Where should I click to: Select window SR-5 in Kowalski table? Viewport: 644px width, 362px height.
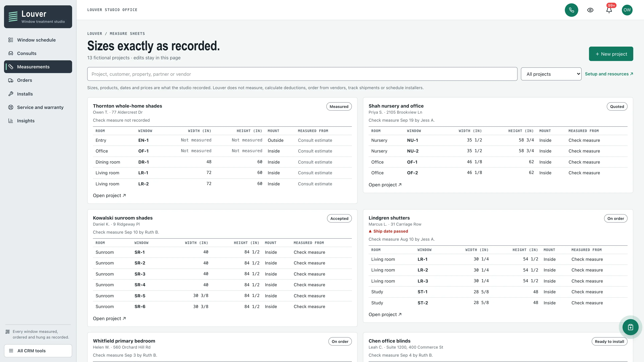[x=140, y=296]
